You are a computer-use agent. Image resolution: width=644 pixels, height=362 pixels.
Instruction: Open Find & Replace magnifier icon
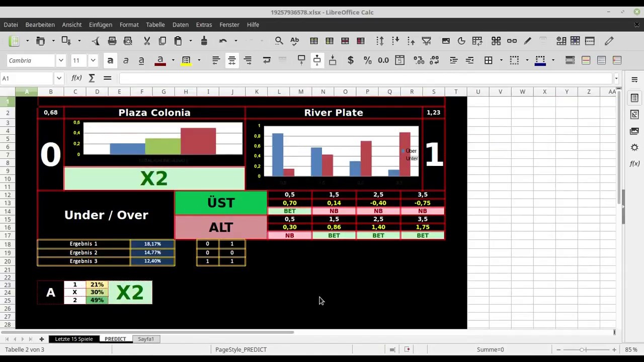(279, 41)
